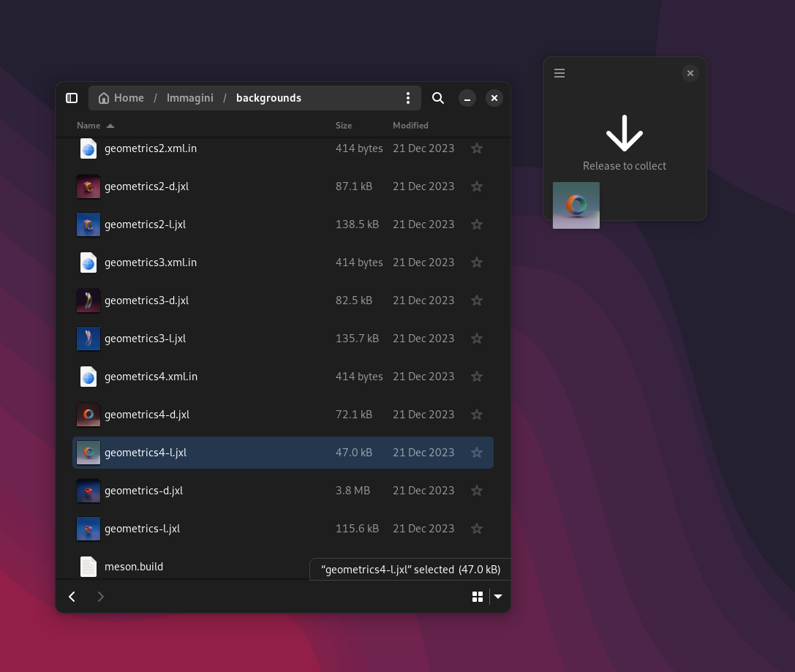Star geometrics3.xml.in

[477, 263]
